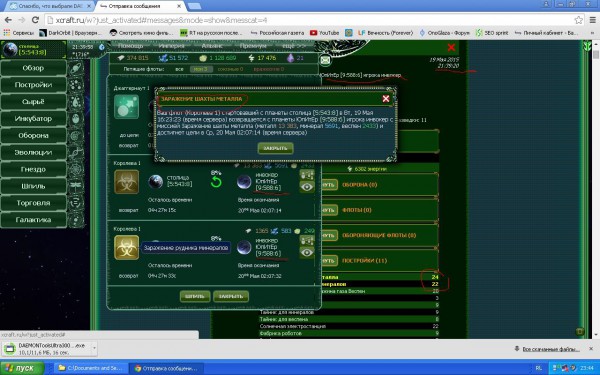The width and height of the screenshot is (600, 375).
Task: Click ЗАКРЫТЬ in the metal mine infection dialog
Action: click(276, 148)
